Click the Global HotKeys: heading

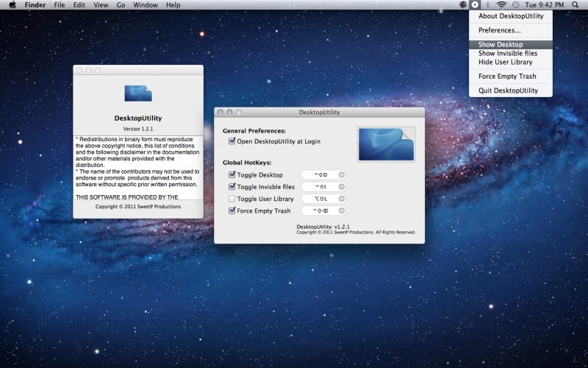pos(247,163)
